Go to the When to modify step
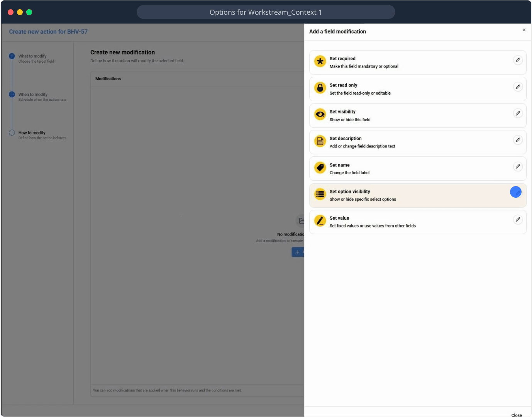This screenshot has height=417, width=532. click(x=38, y=97)
